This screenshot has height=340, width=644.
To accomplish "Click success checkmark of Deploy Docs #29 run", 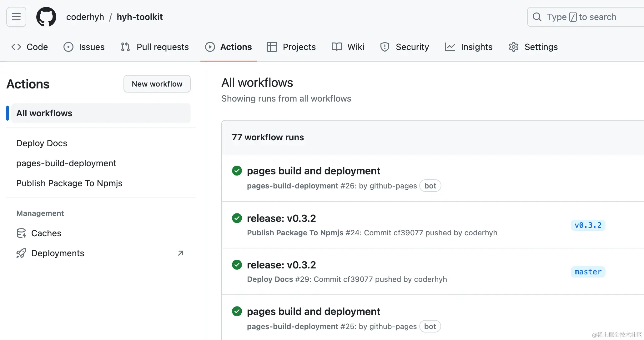I will click(x=237, y=265).
